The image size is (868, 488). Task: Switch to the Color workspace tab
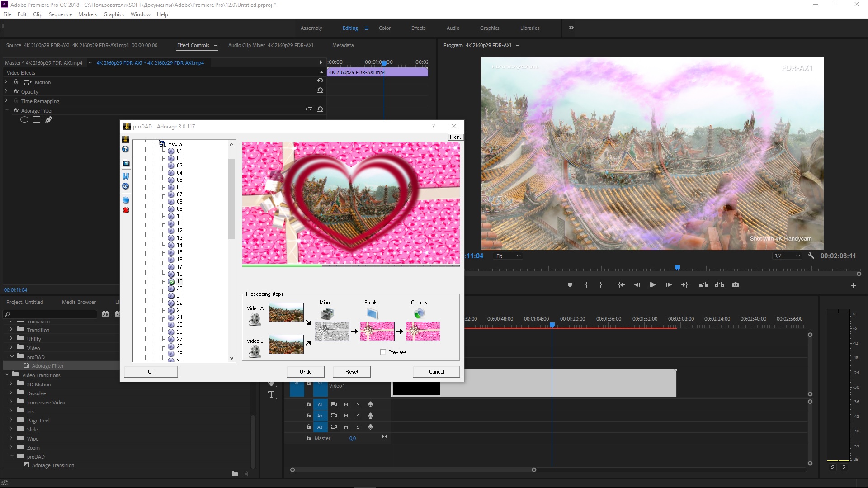tap(384, 28)
